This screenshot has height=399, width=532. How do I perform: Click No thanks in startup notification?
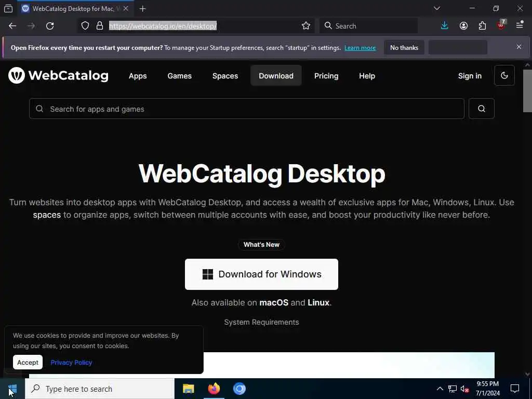(404, 47)
